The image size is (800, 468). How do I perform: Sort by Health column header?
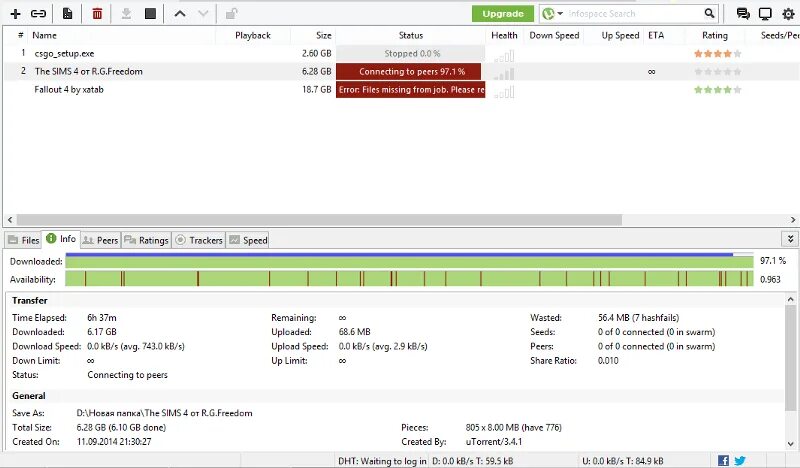(x=504, y=35)
